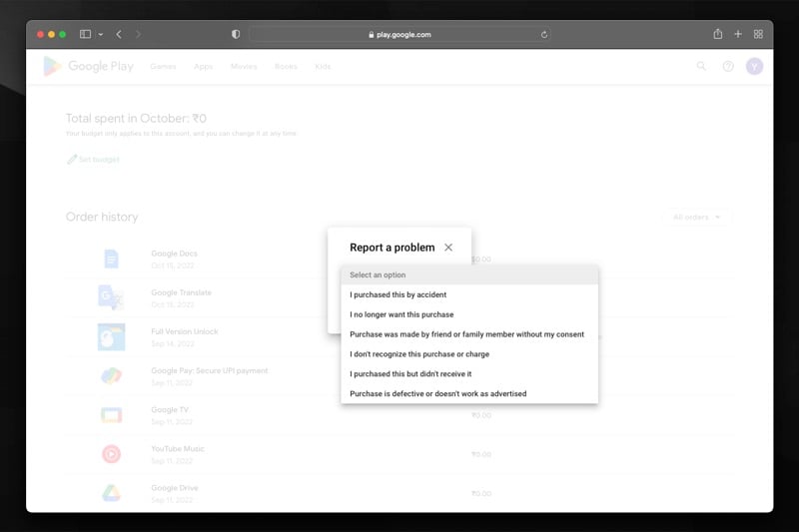Click the 'Select an option' dropdown header
Viewport: 799px width, 532px height.
click(x=469, y=274)
